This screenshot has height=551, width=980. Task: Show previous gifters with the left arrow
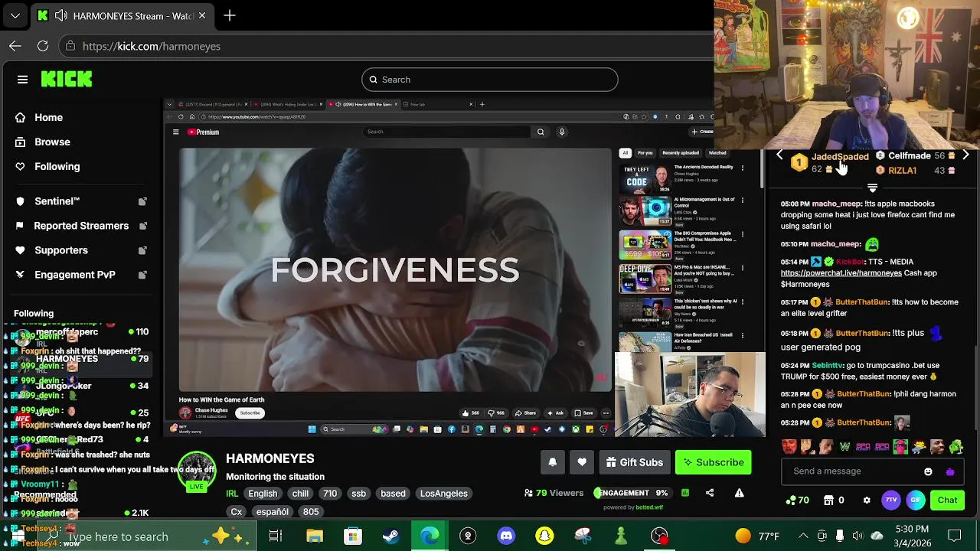pyautogui.click(x=779, y=155)
